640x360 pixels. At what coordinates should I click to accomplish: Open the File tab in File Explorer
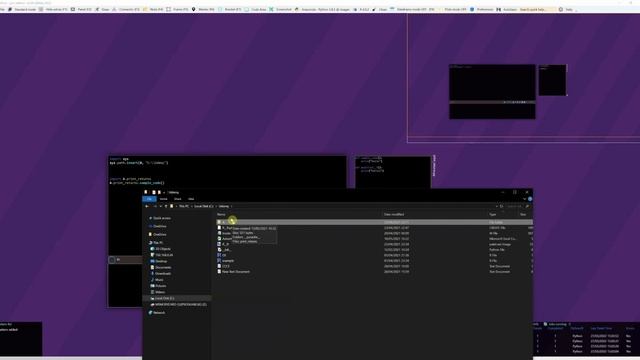(149, 199)
